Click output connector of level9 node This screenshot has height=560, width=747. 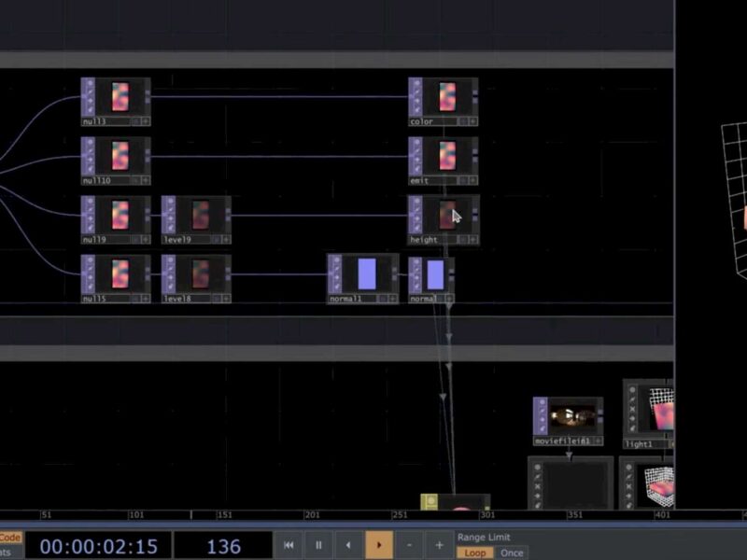tap(228, 215)
